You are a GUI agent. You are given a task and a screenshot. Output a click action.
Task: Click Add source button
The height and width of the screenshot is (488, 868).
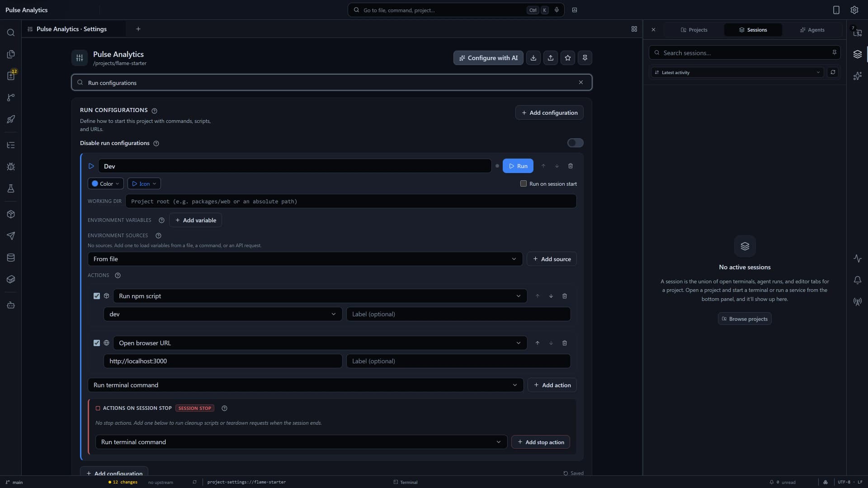click(552, 259)
